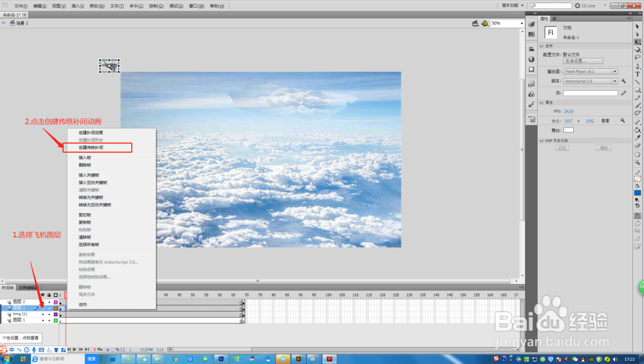Click the FPS 24.00 value
644x364 pixels.
[x=569, y=111]
